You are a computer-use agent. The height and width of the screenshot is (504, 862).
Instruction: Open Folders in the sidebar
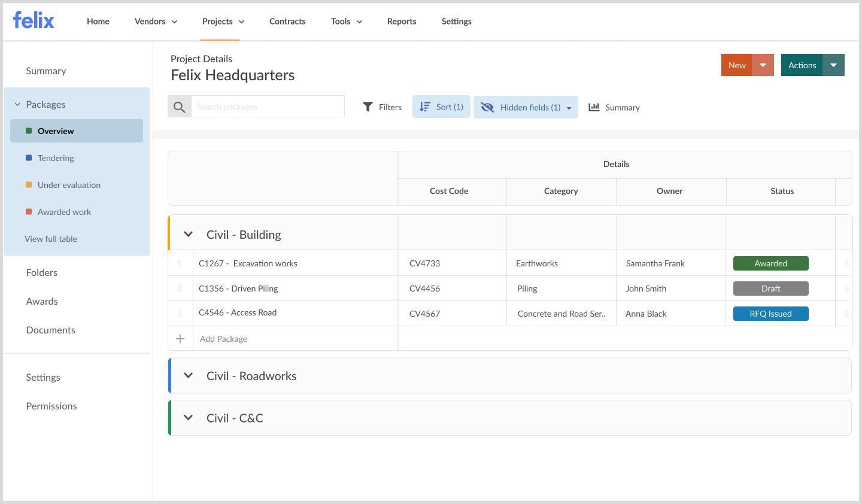pyautogui.click(x=42, y=272)
